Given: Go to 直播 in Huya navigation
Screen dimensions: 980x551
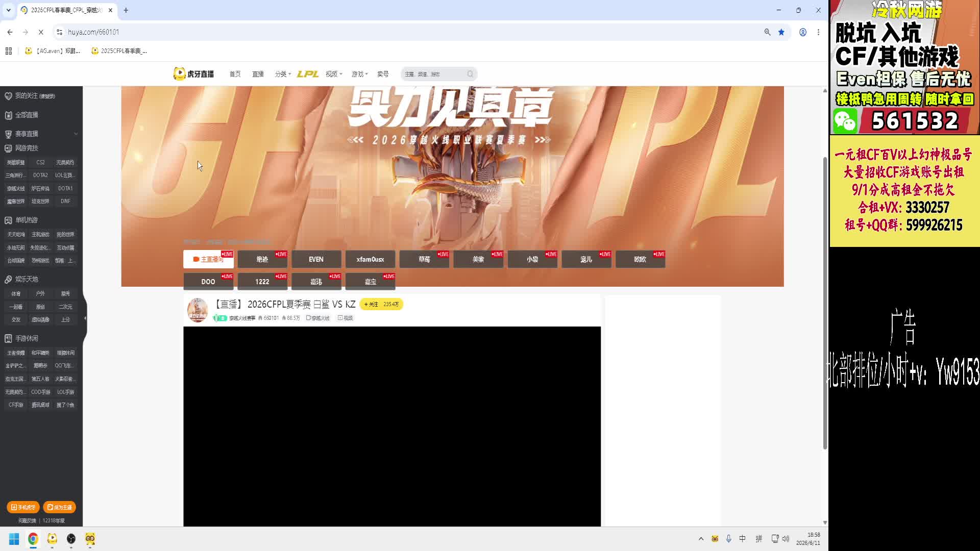Looking at the screenshot, I should (258, 74).
